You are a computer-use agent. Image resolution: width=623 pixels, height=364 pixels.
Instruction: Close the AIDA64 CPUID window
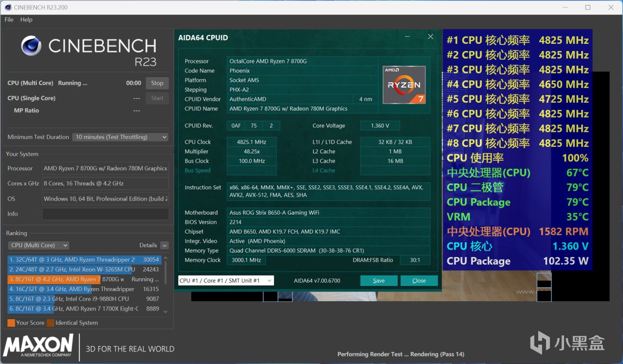tap(430, 36)
